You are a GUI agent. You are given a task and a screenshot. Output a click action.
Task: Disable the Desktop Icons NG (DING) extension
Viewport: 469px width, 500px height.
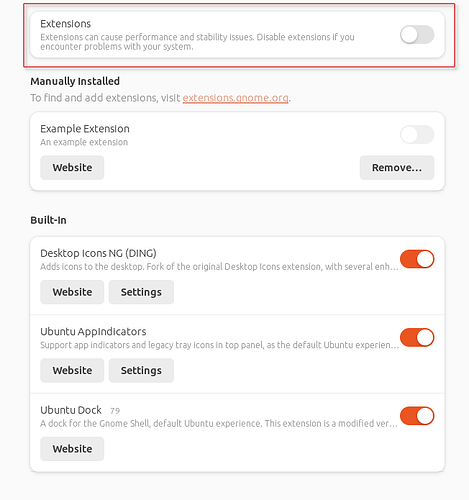(x=417, y=259)
